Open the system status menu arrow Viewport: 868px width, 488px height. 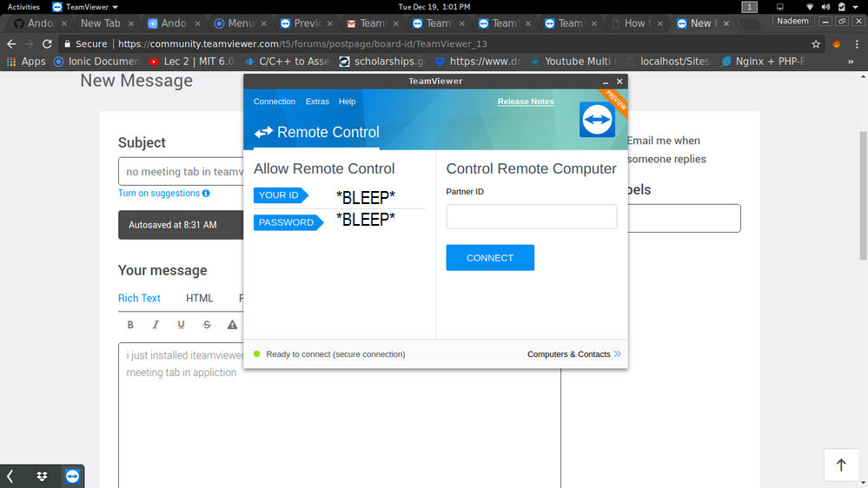(855, 7)
